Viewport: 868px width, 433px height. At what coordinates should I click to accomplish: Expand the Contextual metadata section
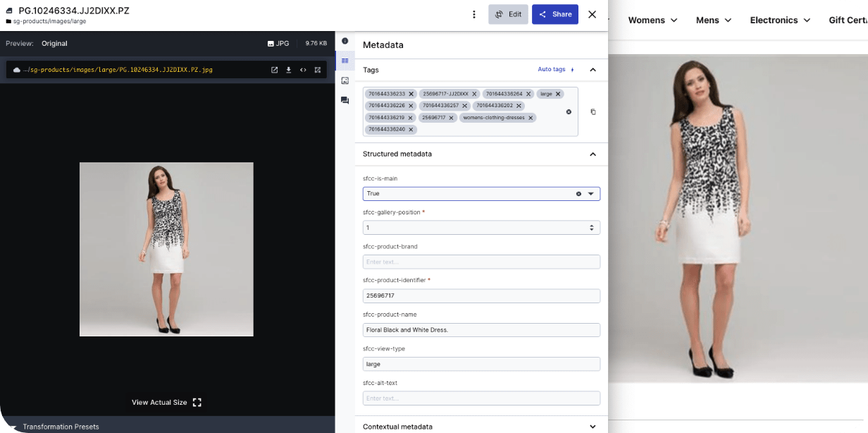point(593,427)
